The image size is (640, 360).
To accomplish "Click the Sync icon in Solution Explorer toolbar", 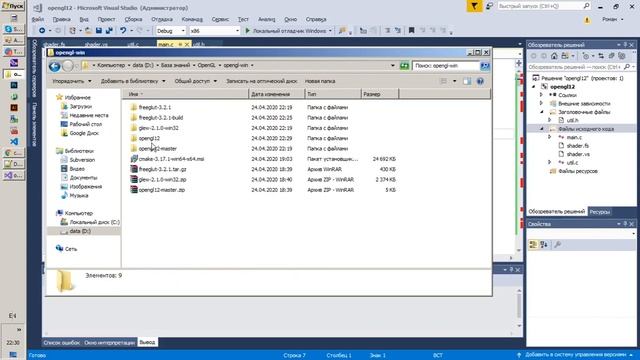I will [x=601, y=56].
